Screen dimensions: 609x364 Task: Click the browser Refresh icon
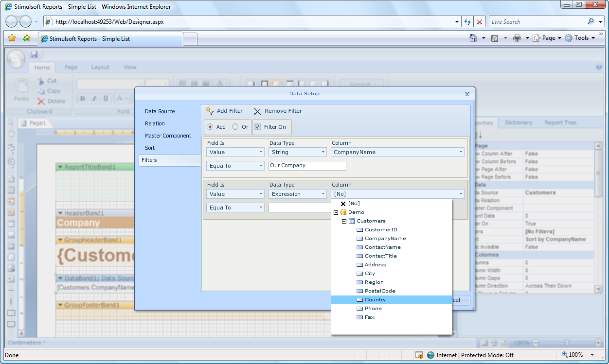pos(467,22)
